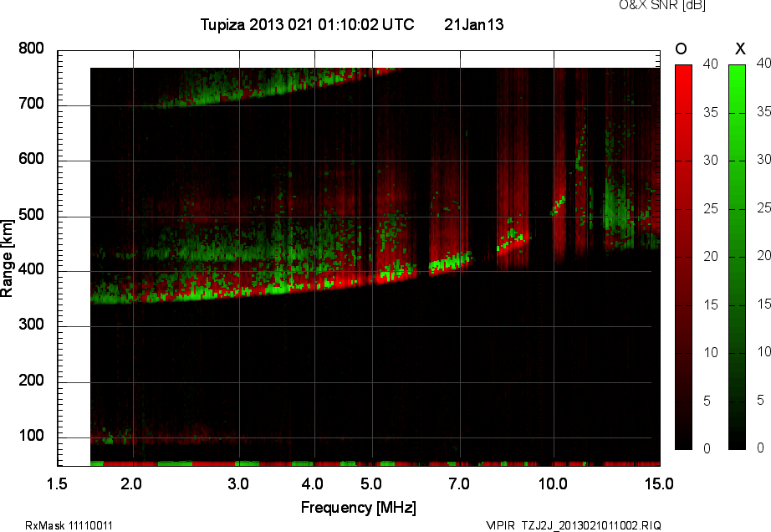Click the 300 range axis label
The image size is (771, 532).
coord(31,325)
